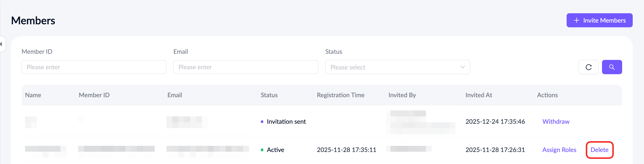This screenshot has height=164, width=644.
Task: Delete the active member
Action: point(599,150)
